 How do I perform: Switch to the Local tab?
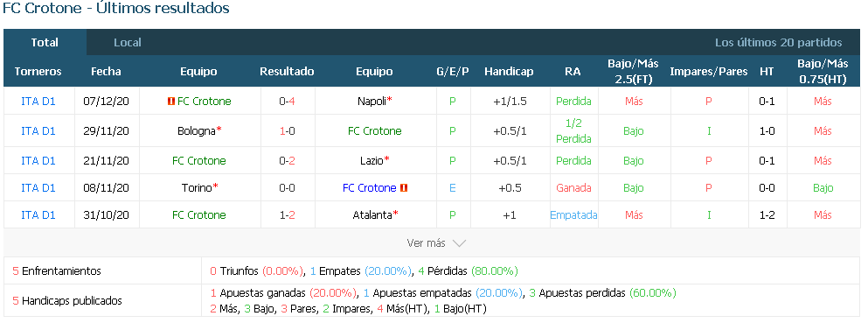click(128, 43)
